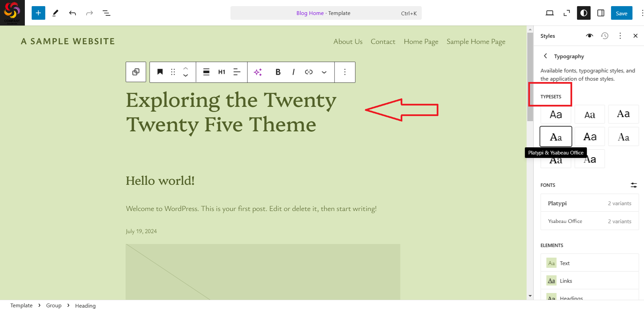Undo the last change

[x=73, y=13]
